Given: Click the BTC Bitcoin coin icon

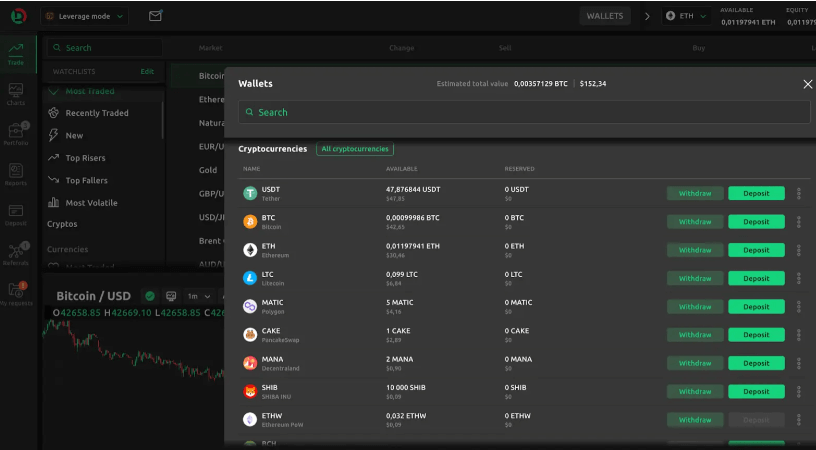Looking at the screenshot, I should [x=250, y=222].
